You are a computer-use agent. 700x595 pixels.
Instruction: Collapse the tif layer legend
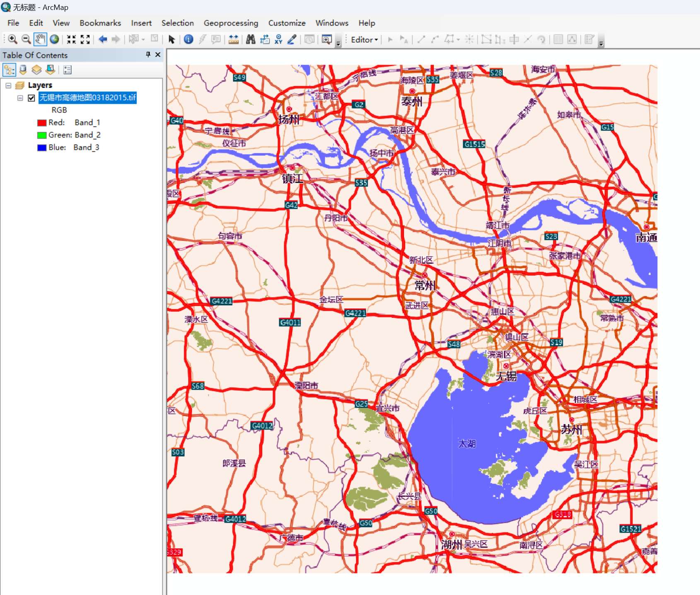pyautogui.click(x=20, y=98)
